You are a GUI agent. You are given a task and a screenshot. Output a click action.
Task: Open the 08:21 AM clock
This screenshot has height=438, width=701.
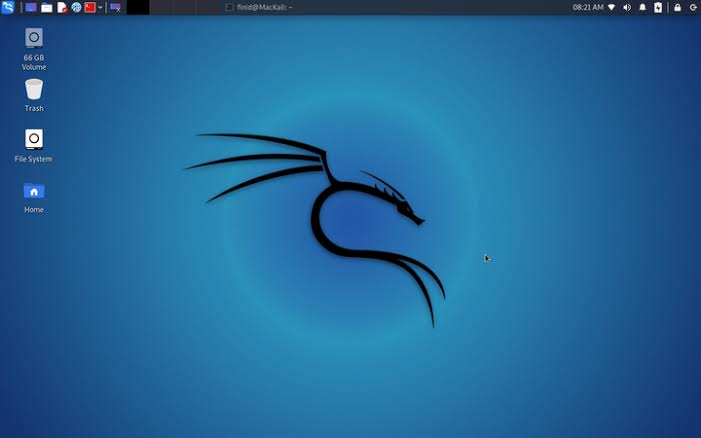pos(587,7)
